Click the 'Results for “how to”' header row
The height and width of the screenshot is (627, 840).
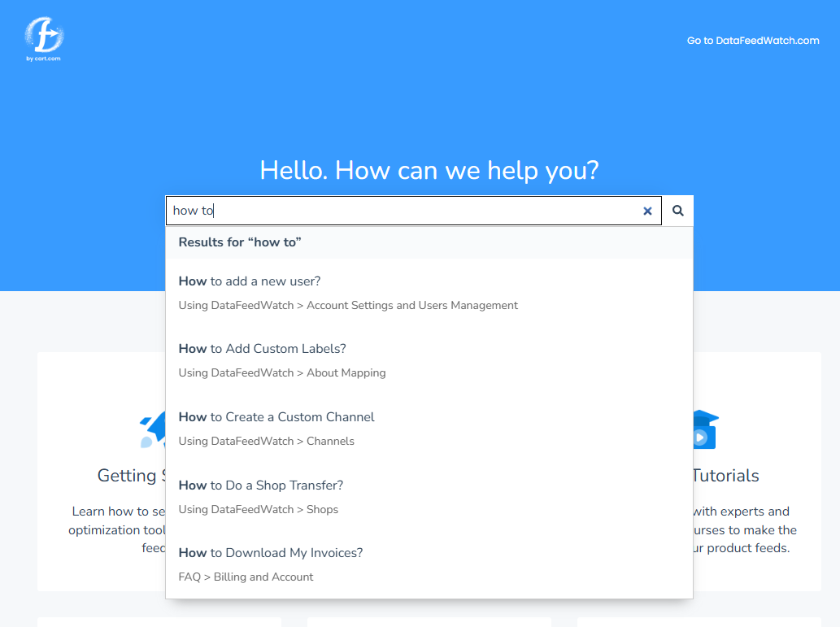240,242
